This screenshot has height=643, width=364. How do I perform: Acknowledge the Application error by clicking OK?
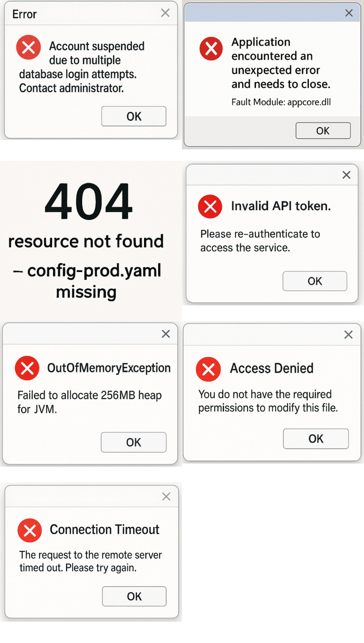pos(323,131)
